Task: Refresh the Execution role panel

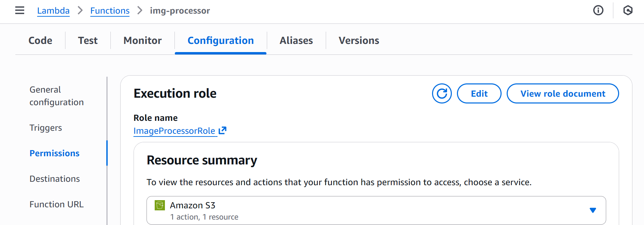Action: pos(442,93)
